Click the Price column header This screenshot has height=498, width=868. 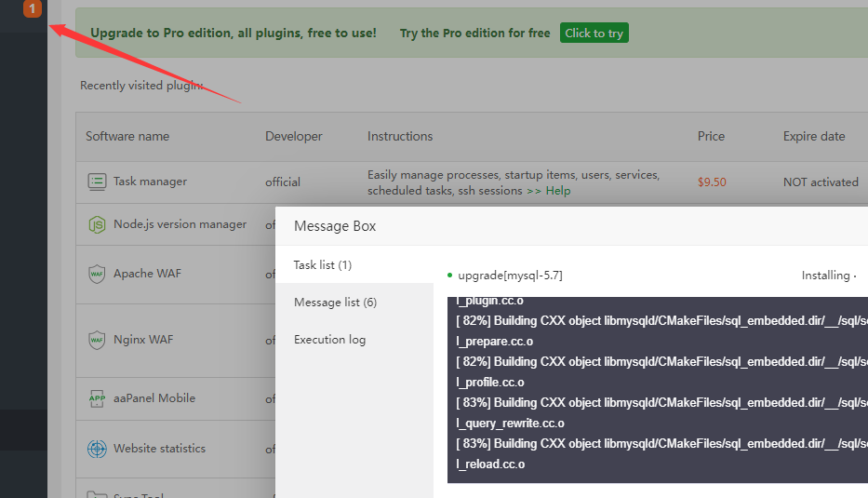point(711,136)
